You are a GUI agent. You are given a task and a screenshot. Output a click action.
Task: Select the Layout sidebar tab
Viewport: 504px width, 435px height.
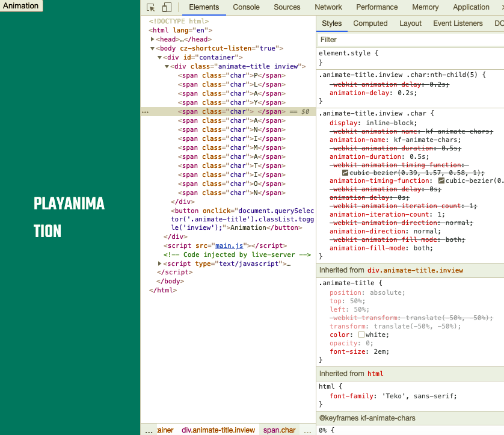[x=410, y=23]
